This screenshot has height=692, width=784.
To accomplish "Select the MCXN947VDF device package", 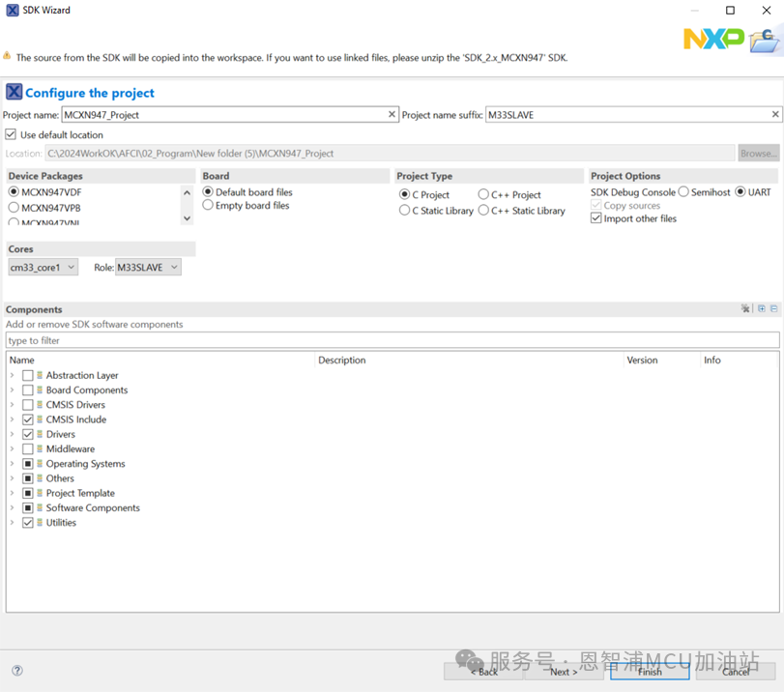I will tap(14, 192).
